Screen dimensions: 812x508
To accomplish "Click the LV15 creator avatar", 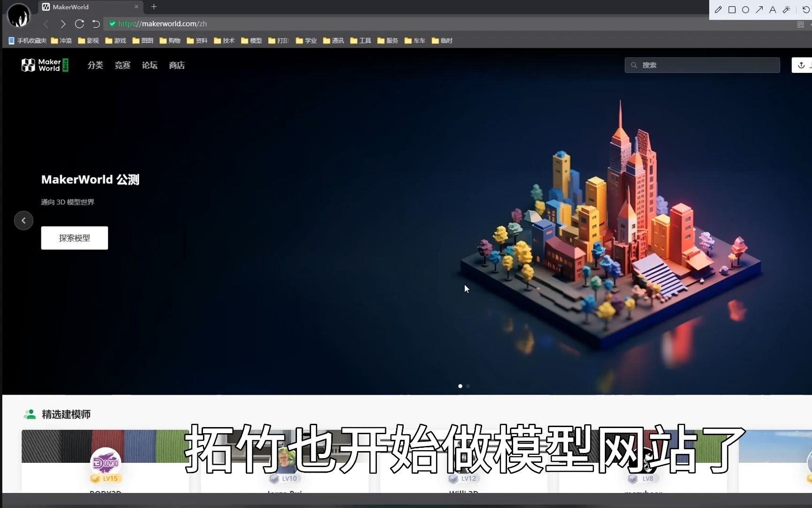I will tap(105, 463).
